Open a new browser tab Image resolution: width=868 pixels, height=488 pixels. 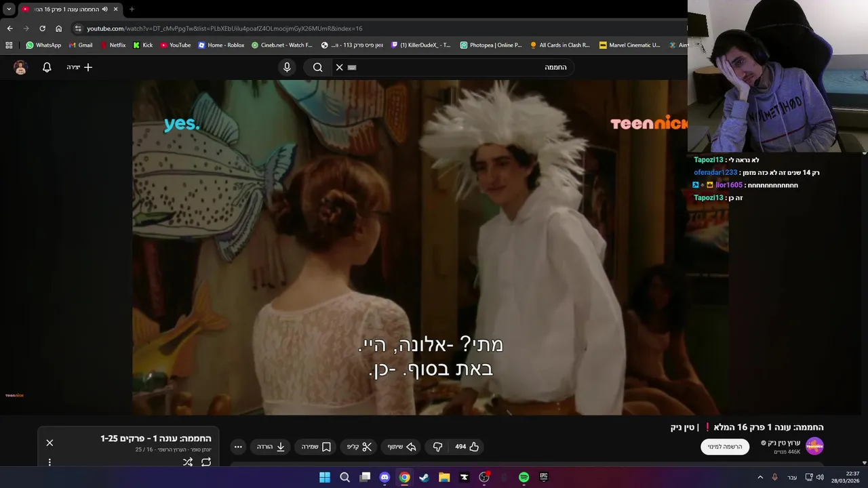[x=132, y=9]
